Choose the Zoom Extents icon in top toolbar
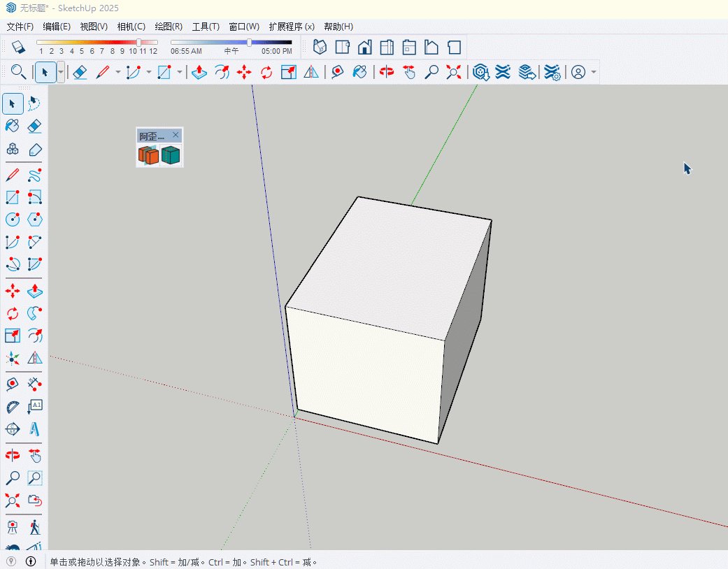728x569 pixels. point(454,72)
